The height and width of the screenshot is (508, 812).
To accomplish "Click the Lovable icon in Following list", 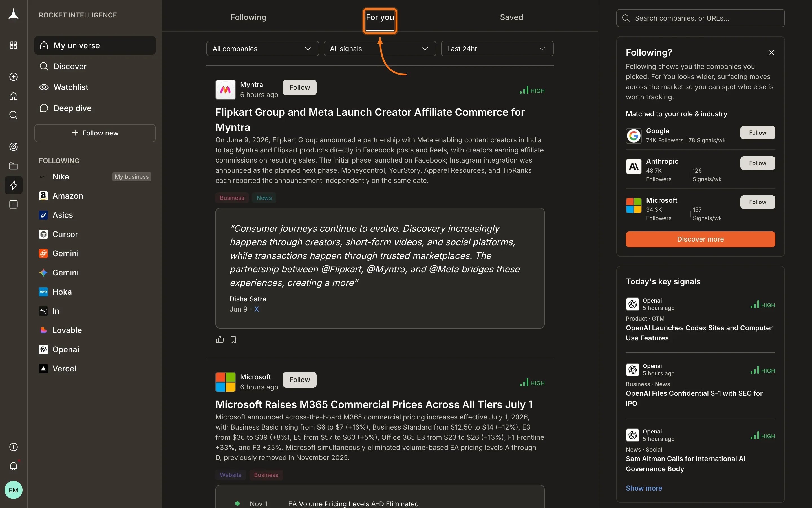I will [43, 330].
